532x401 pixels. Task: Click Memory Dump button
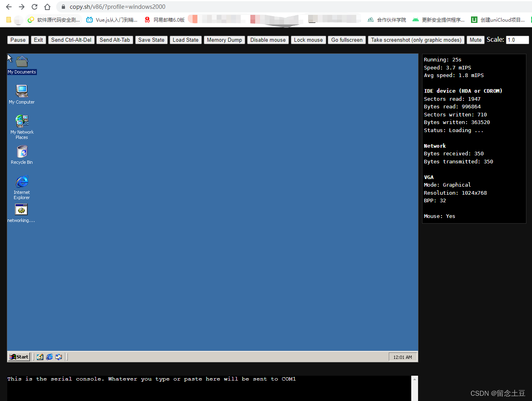pyautogui.click(x=224, y=40)
